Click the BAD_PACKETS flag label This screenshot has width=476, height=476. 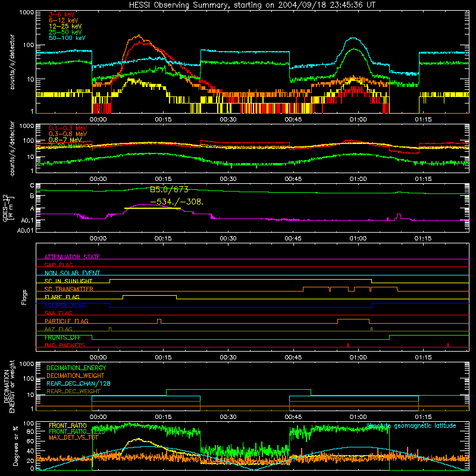65,345
